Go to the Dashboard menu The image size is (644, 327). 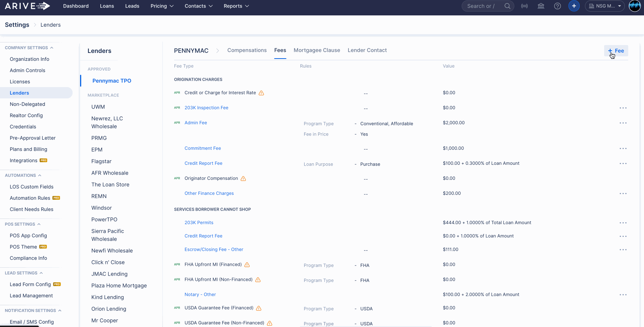coord(76,6)
